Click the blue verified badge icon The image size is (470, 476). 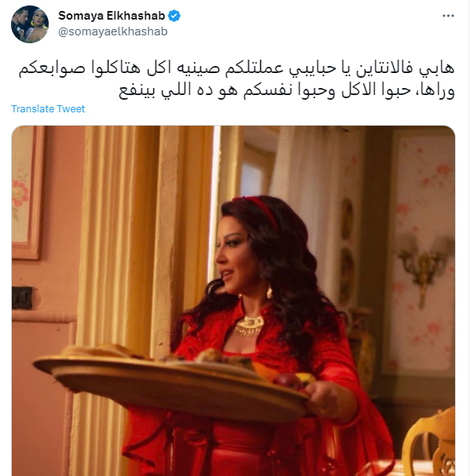tap(174, 16)
